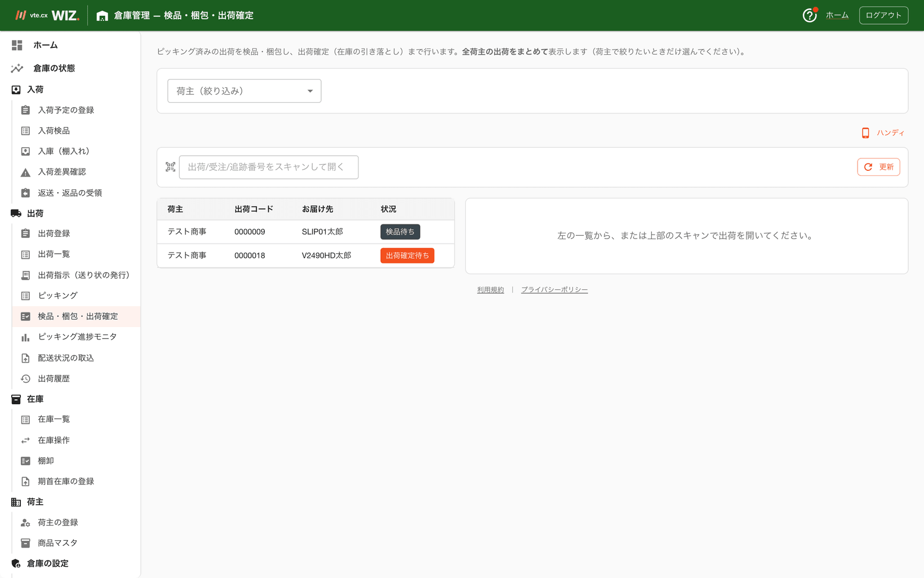This screenshot has width=924, height=578.
Task: Click the vte.cx WIZ logo
Action: tap(47, 15)
